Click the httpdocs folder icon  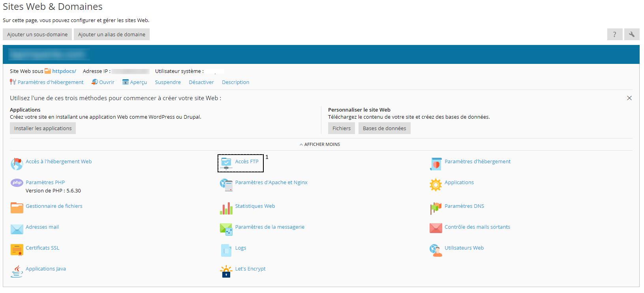[x=48, y=71]
